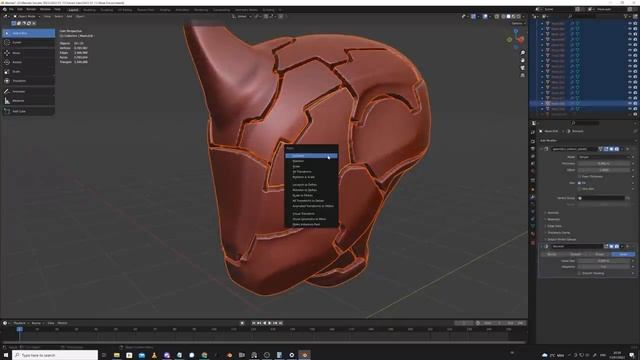This screenshot has width=640, height=360.
Task: Click the Solidify Offset slider
Action: pos(604,170)
